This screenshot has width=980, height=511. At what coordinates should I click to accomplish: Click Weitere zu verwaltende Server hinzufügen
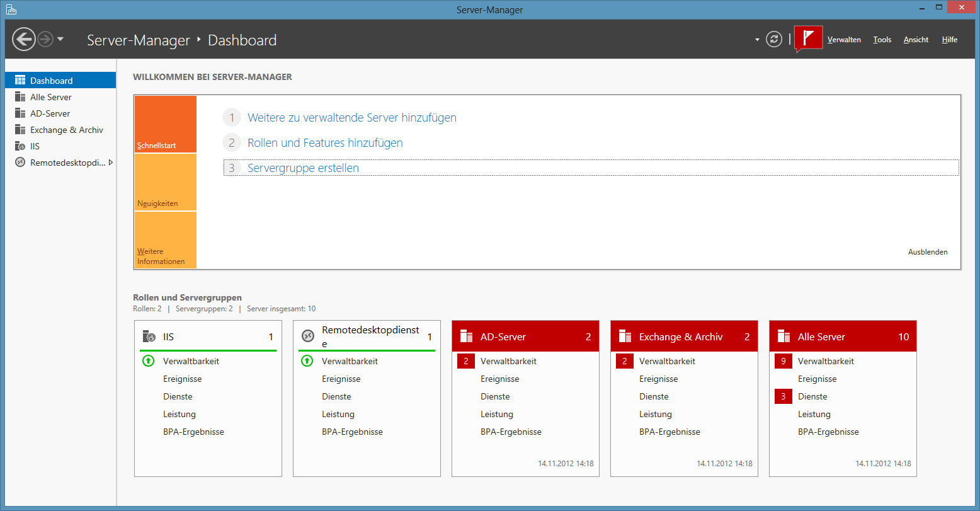[x=352, y=118]
